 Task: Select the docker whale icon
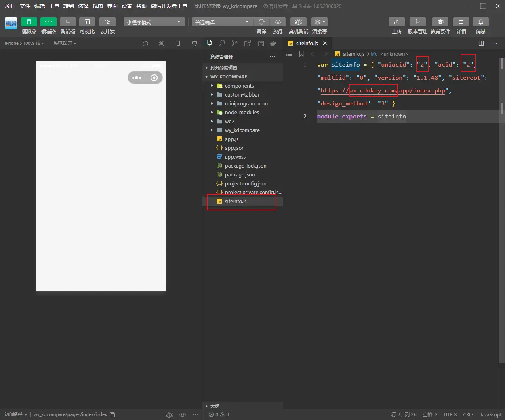click(274, 43)
